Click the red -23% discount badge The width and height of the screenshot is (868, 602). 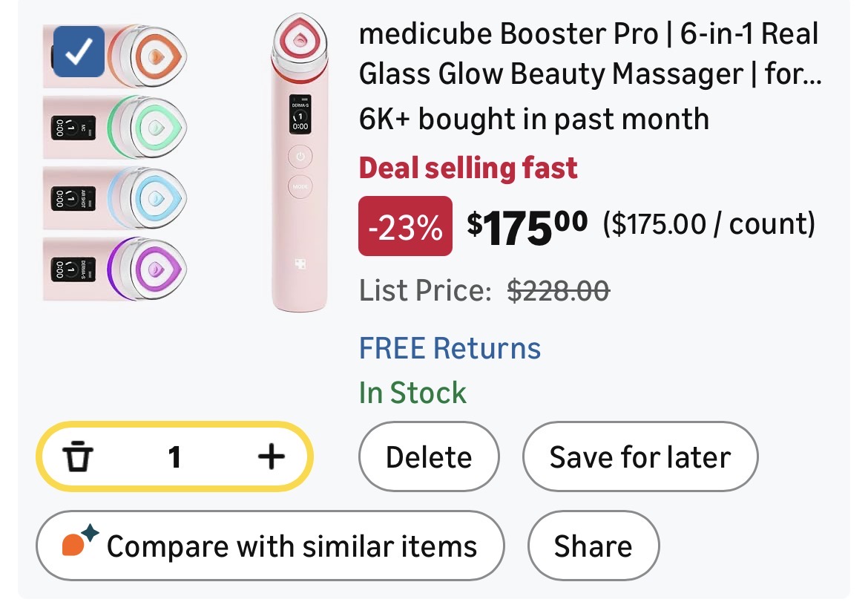click(x=405, y=226)
